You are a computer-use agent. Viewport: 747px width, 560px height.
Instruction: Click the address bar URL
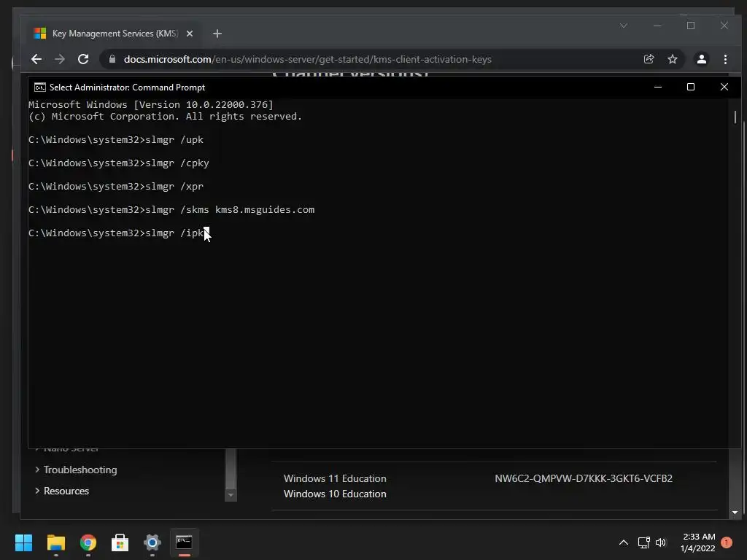point(307,59)
